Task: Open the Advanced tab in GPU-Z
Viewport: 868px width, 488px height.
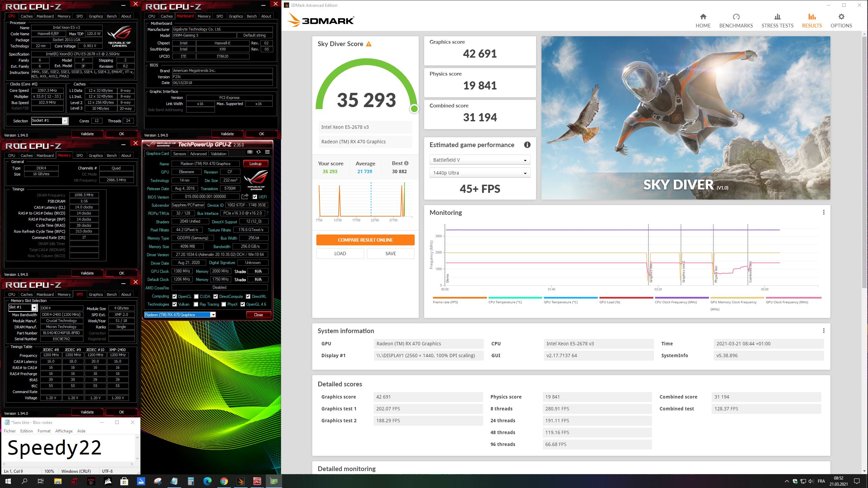Action: [198, 154]
